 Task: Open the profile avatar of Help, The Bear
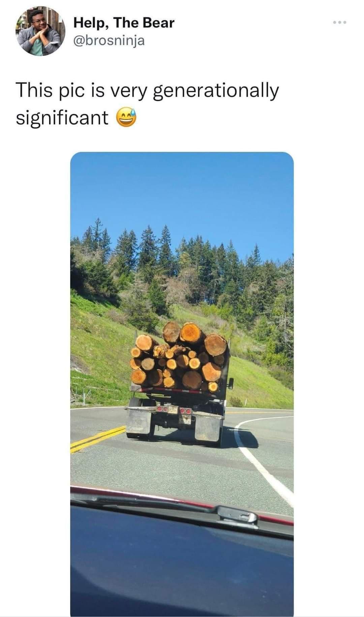[40, 31]
